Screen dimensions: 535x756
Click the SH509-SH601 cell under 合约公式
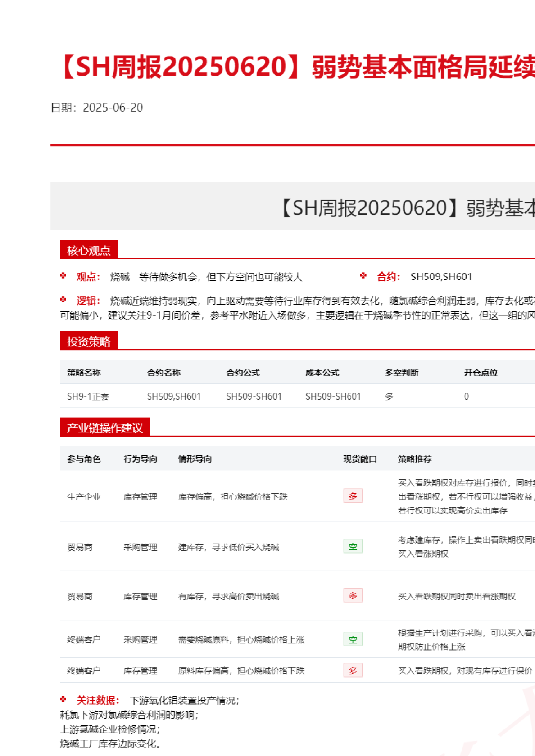click(254, 396)
